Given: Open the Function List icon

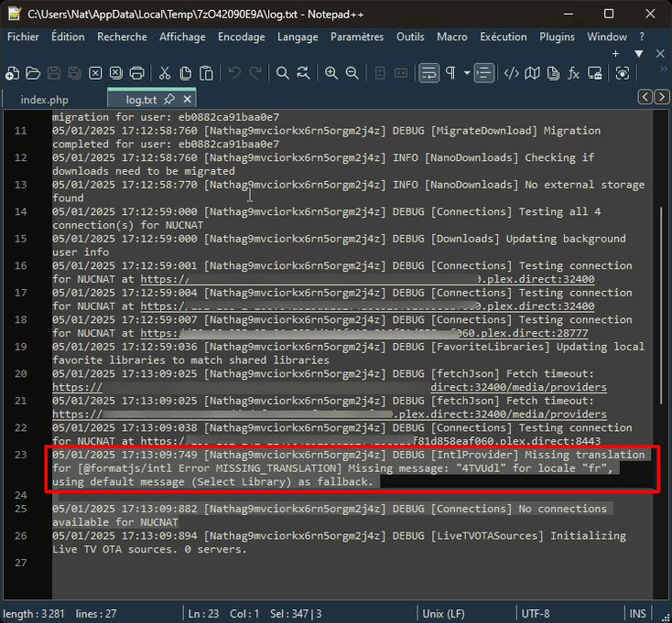Looking at the screenshot, I should tap(573, 73).
